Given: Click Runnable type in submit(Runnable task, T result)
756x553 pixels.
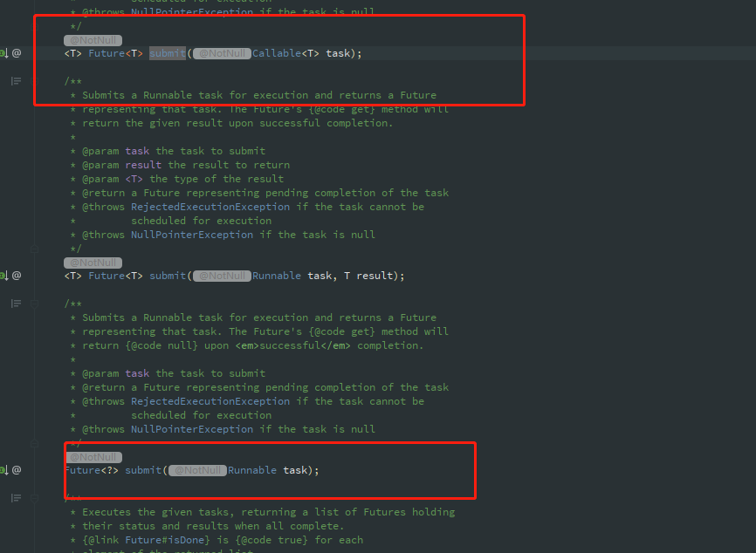Looking at the screenshot, I should pos(276,276).
